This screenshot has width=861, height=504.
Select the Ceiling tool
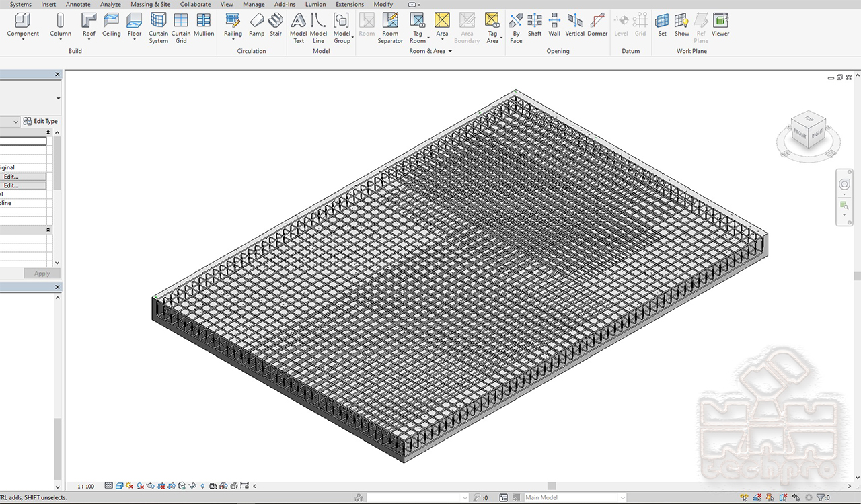pyautogui.click(x=111, y=25)
